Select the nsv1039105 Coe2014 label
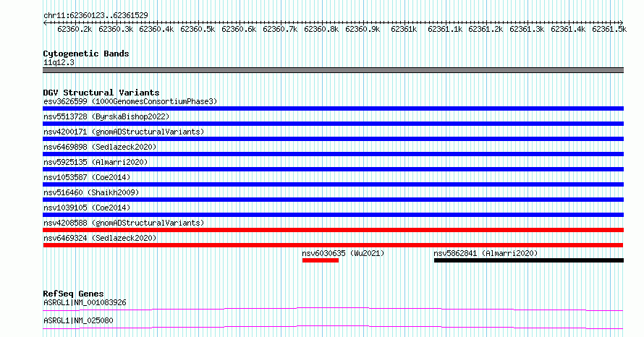Image resolution: width=644 pixels, height=337 pixels. pyautogui.click(x=87, y=208)
